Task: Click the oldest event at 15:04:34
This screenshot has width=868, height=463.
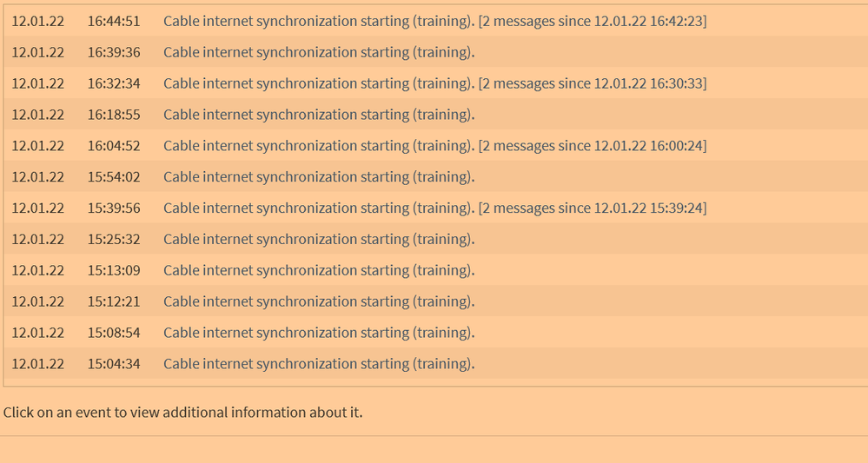Action: tap(319, 365)
